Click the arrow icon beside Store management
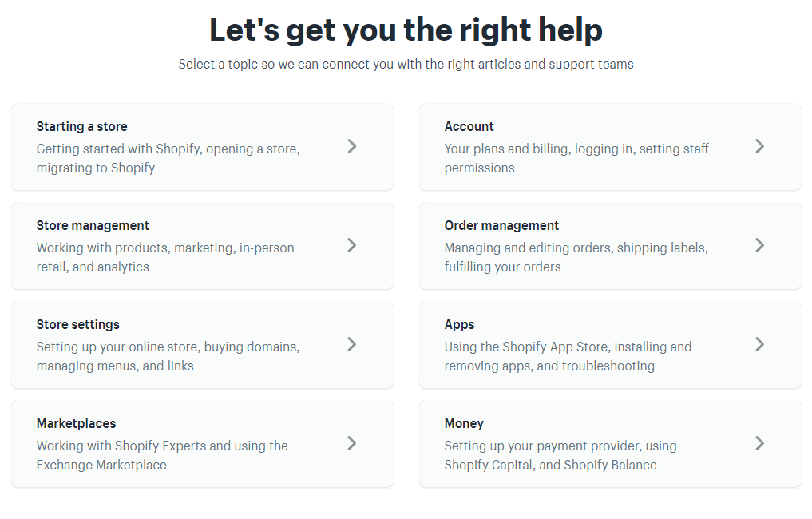Viewport: 812px width, 519px height. click(352, 246)
